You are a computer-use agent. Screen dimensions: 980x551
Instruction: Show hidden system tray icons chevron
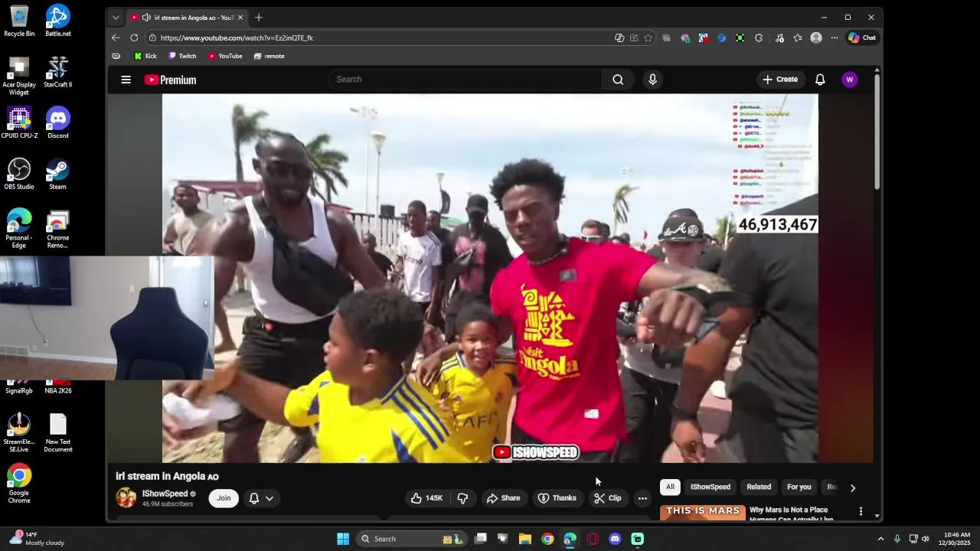coord(880,539)
